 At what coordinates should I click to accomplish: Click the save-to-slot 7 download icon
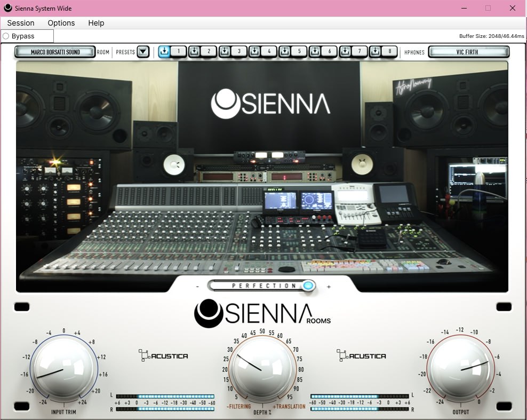(345, 51)
